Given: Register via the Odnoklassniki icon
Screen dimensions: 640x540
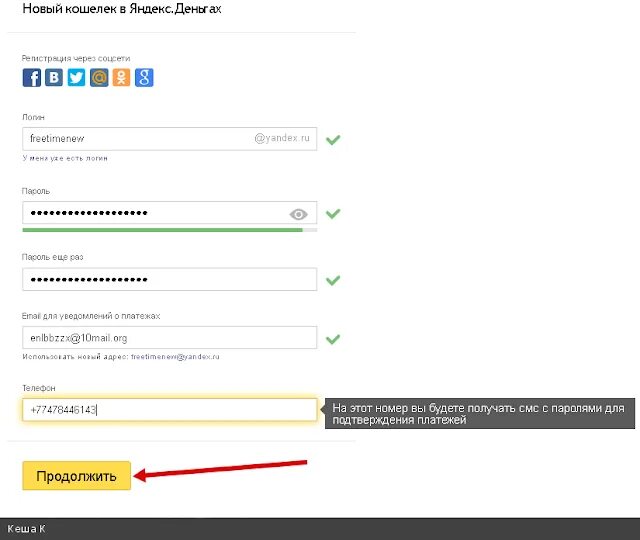Looking at the screenshot, I should click(121, 77).
